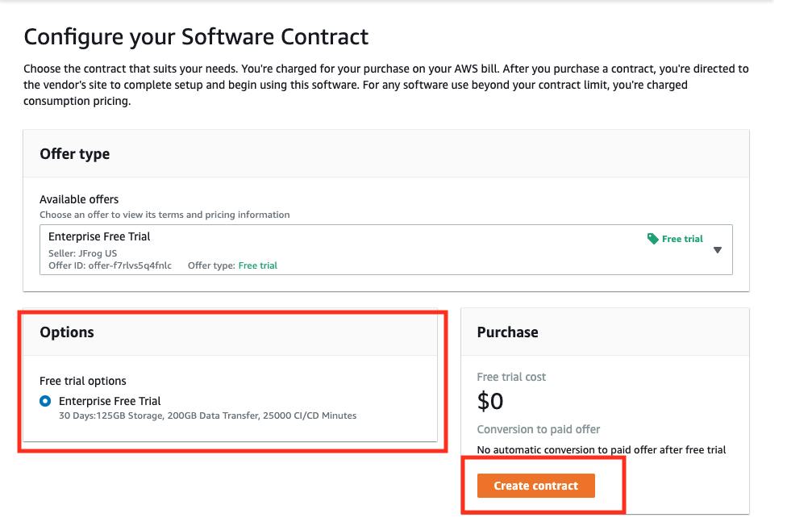Click the Free trial options label
The width and height of the screenshot is (812, 522).
point(83,381)
